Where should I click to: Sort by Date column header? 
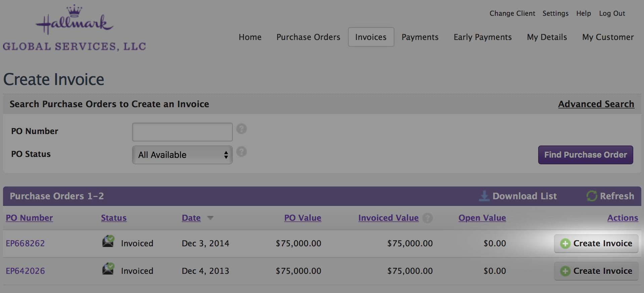click(x=191, y=218)
